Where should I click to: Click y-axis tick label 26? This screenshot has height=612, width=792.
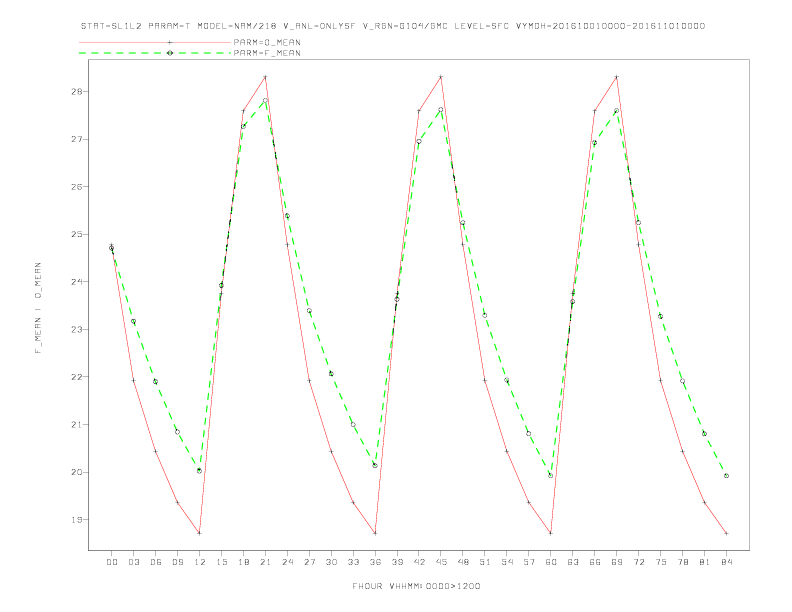[78, 187]
